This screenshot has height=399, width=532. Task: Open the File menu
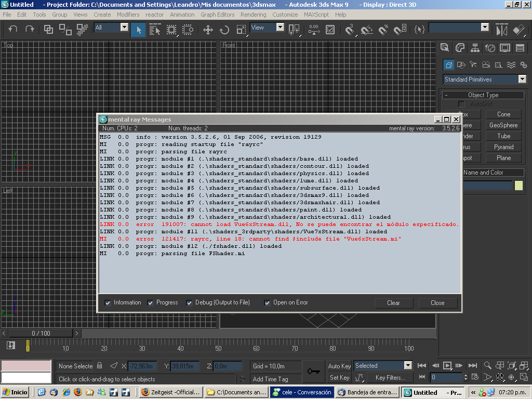7,15
